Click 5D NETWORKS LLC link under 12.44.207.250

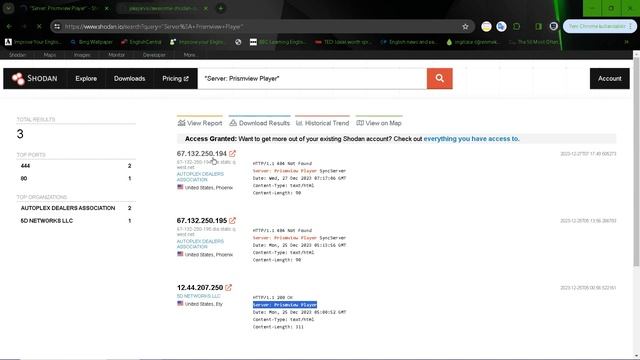(198, 296)
